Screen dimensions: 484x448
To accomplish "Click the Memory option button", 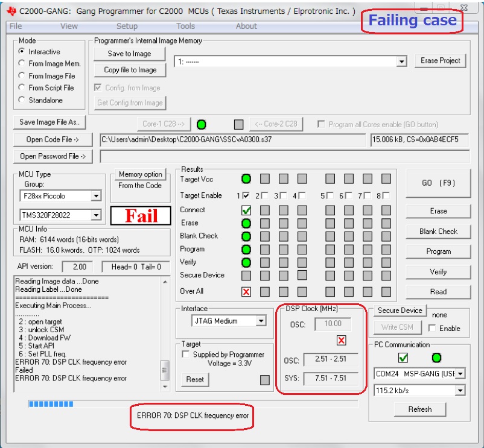I will 141,174.
